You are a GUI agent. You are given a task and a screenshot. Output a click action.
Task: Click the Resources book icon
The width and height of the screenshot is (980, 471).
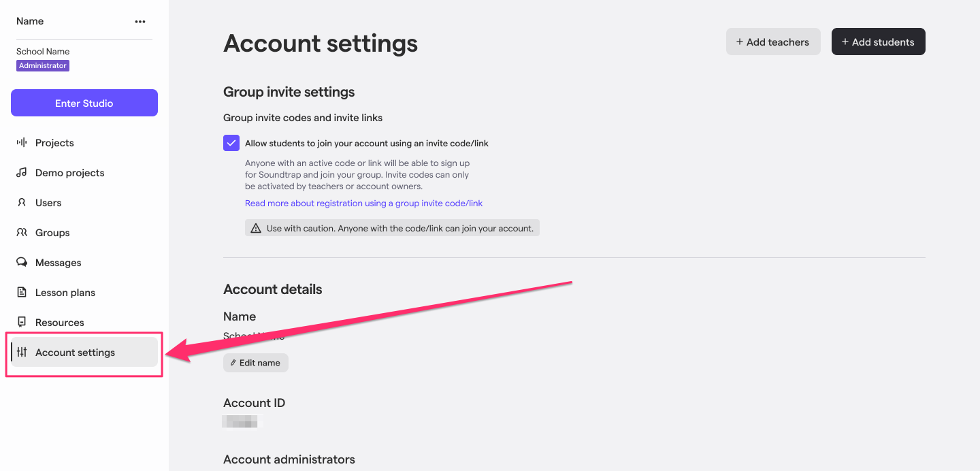coord(22,323)
